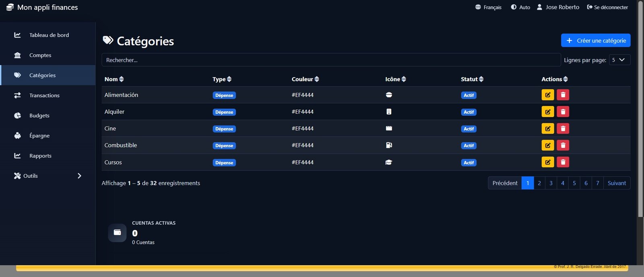The image size is (644, 277).
Task: Click the clapperboard icon for Cine
Action: pos(389,129)
